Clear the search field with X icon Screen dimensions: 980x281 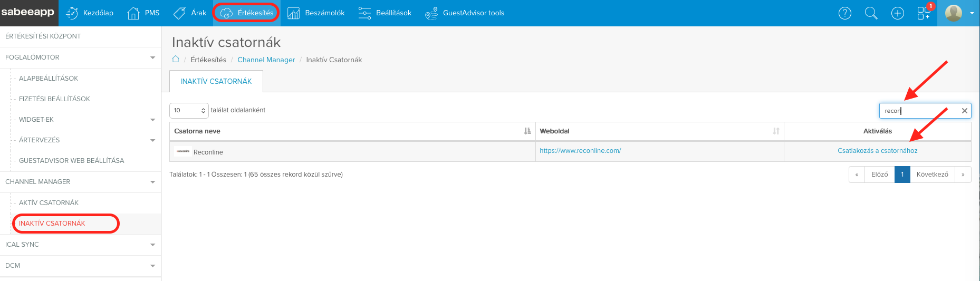tap(964, 111)
